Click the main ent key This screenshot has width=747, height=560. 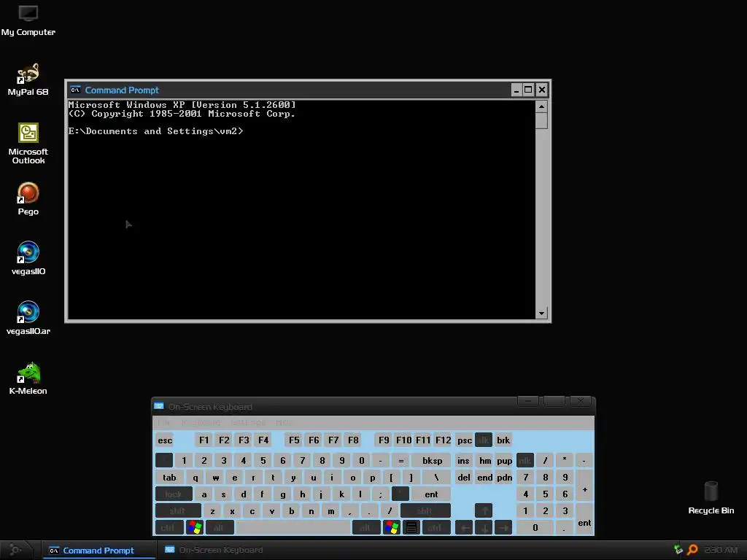[431, 494]
